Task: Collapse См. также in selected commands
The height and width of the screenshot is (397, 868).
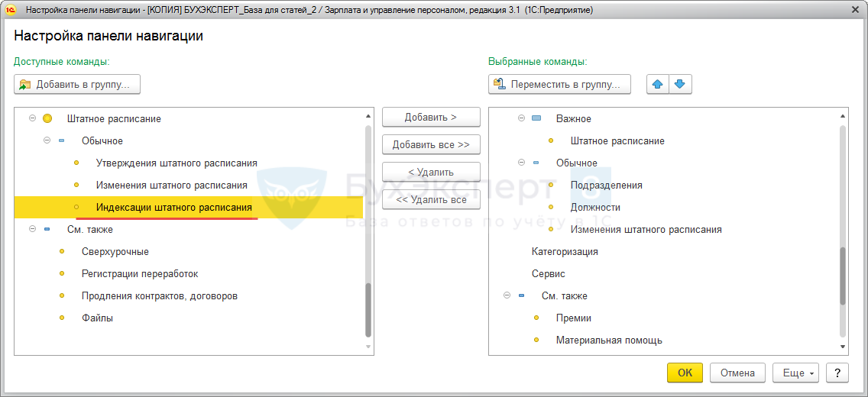Action: coord(507,295)
